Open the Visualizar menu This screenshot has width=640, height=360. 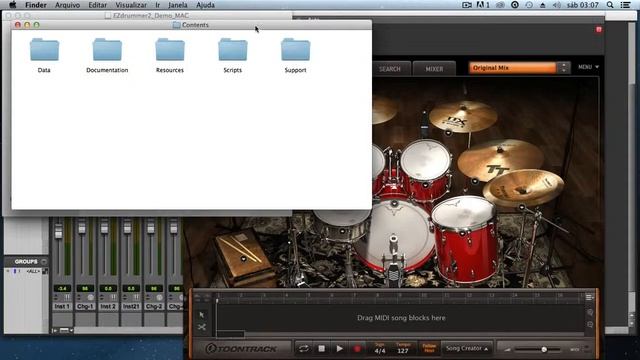pos(131,5)
